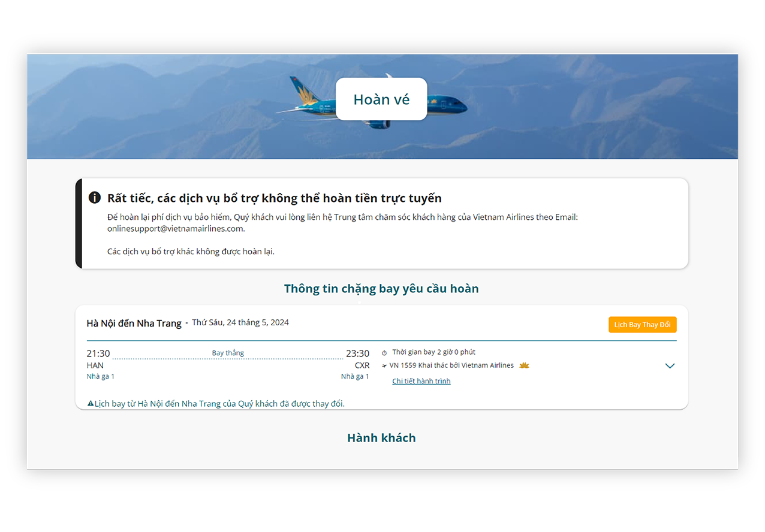Click the Hoàn vé title box
Viewport: 765px width, 532px height.
tap(381, 99)
